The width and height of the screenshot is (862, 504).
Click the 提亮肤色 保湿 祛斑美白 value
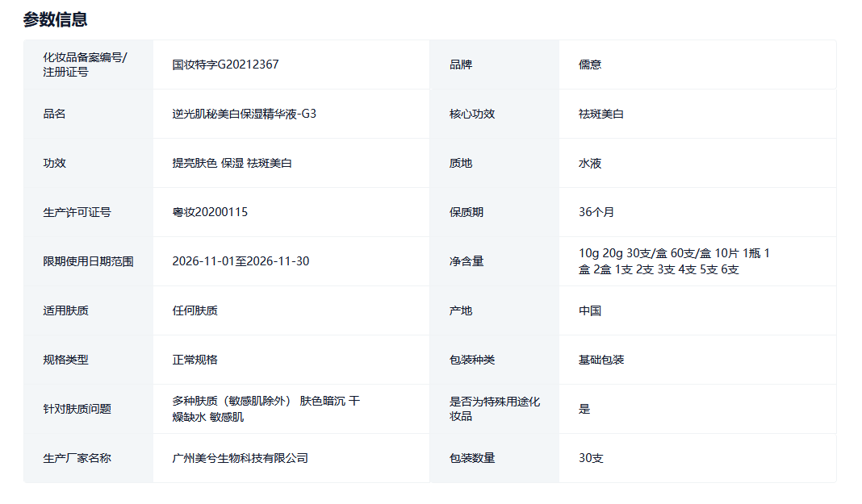[232, 163]
